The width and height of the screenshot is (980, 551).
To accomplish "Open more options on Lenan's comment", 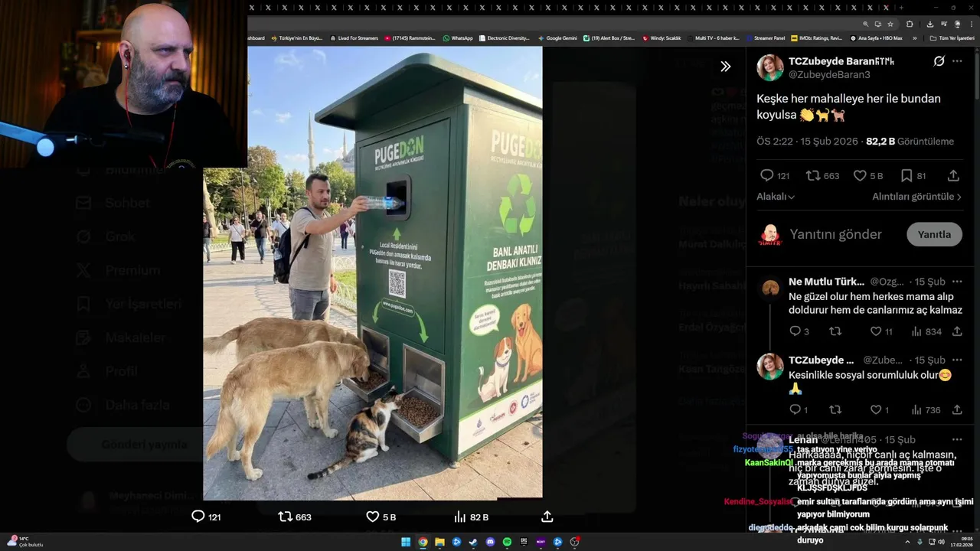I will (957, 439).
